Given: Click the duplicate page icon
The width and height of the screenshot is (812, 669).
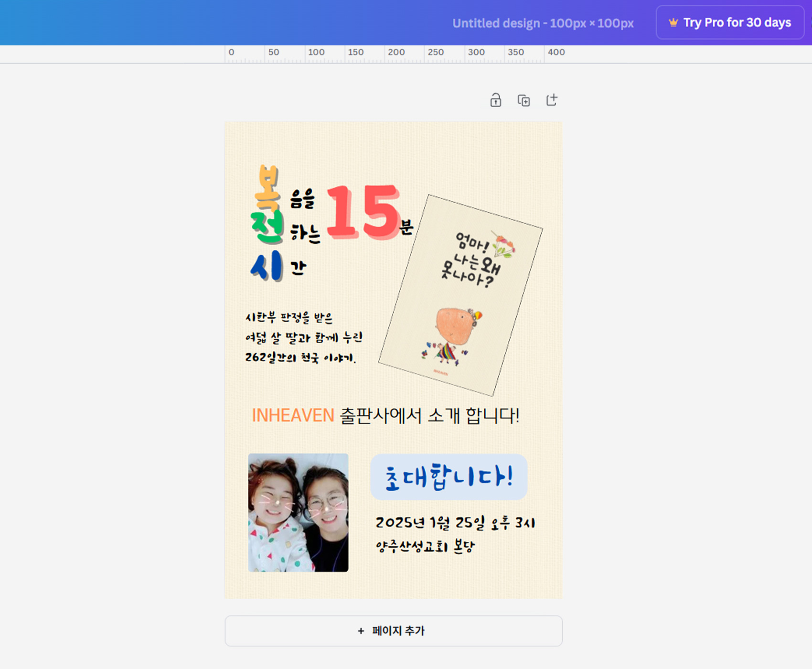Looking at the screenshot, I should tap(524, 100).
